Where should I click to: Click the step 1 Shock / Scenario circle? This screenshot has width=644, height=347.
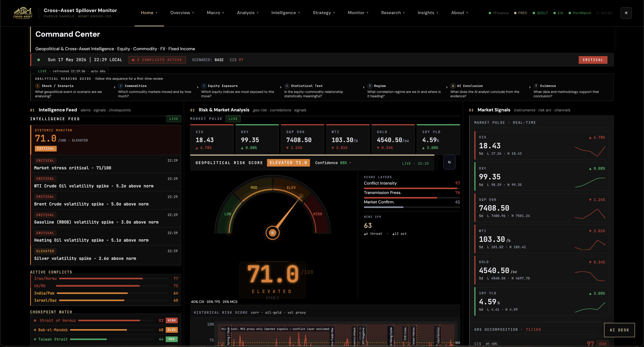tap(37, 86)
